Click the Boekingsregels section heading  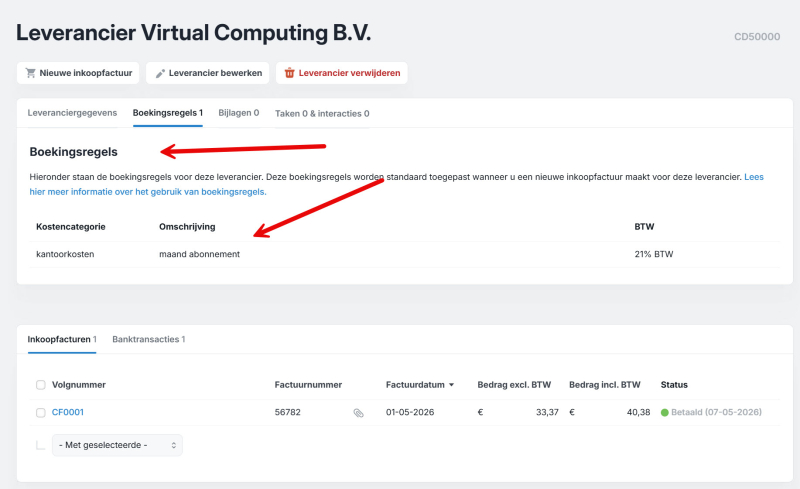pyautogui.click(x=73, y=152)
